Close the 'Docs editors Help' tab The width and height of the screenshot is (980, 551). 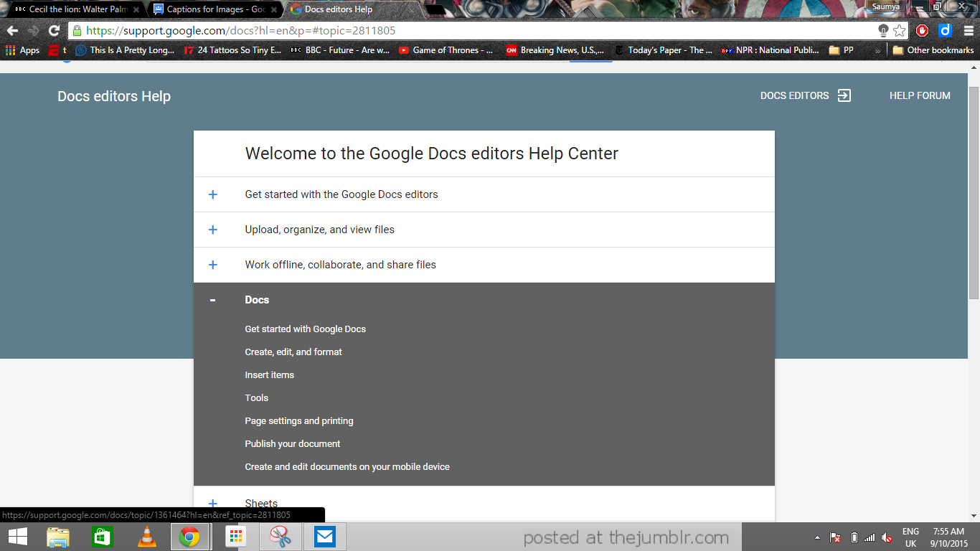[412, 10]
